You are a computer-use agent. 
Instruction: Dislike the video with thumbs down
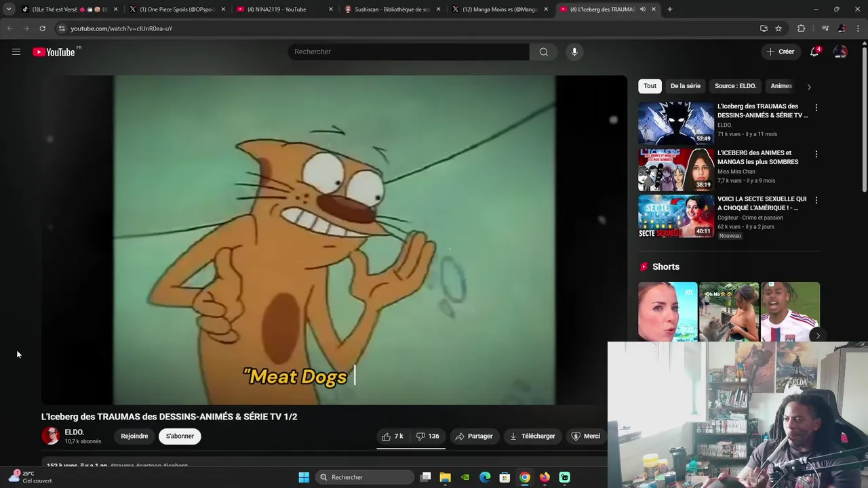click(427, 436)
